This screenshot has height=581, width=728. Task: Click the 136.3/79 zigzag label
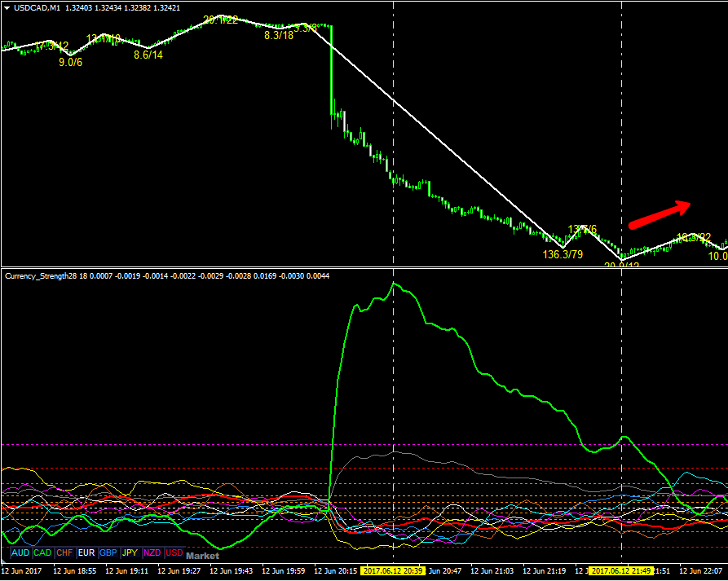563,254
